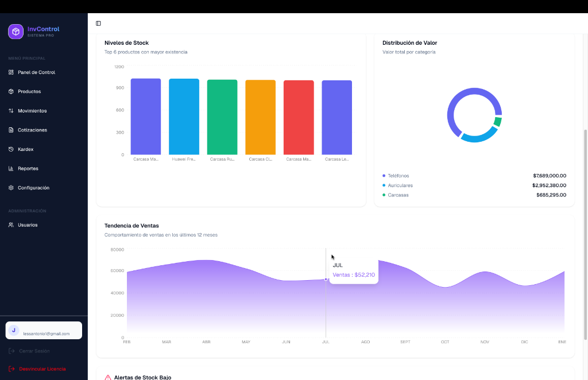588x380 pixels.
Task: Click the red bar in stock chart
Action: click(299, 118)
